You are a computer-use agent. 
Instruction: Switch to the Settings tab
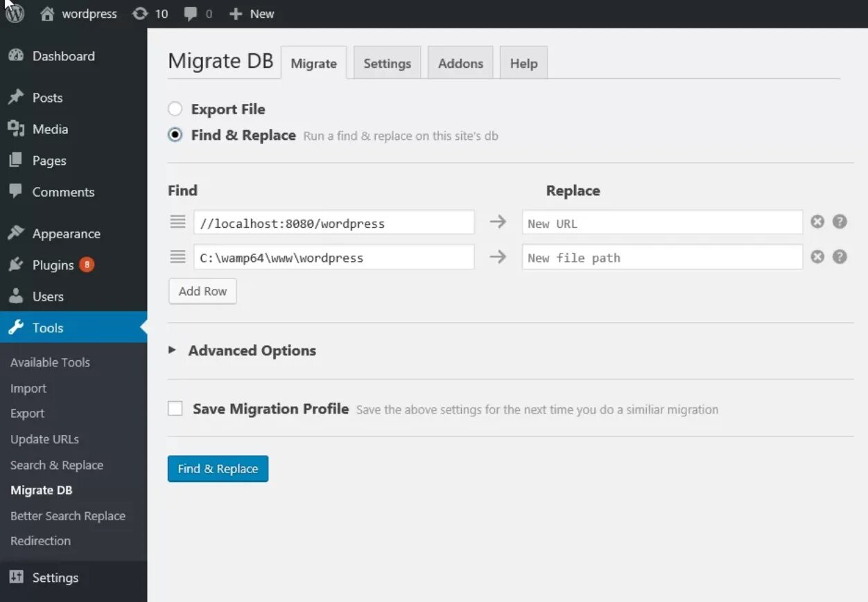pos(387,63)
